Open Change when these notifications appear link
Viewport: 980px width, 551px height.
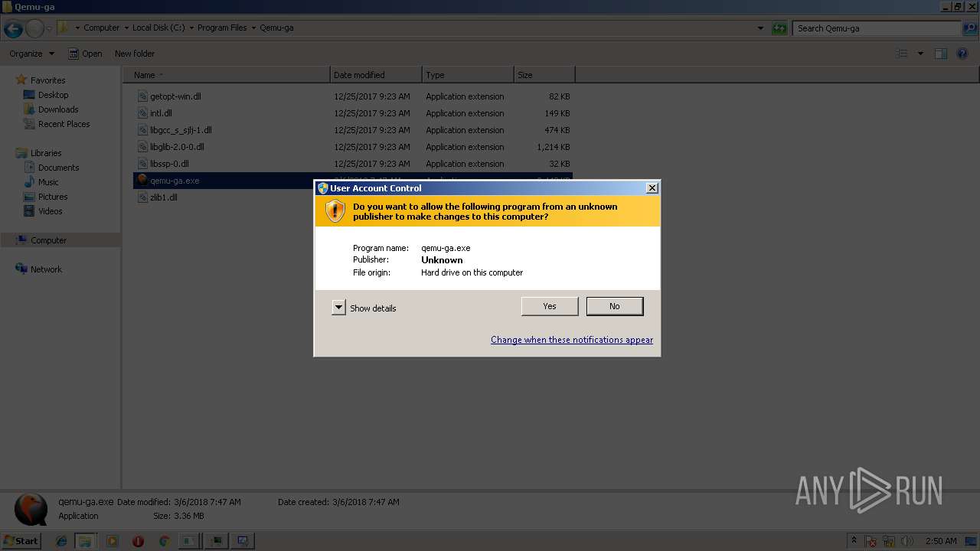pos(572,340)
